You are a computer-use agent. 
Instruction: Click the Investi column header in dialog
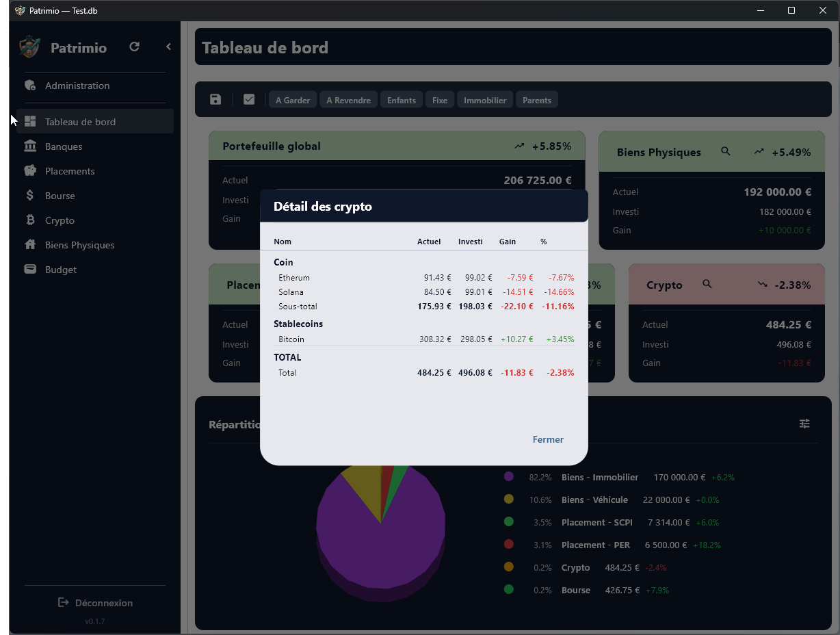click(471, 242)
